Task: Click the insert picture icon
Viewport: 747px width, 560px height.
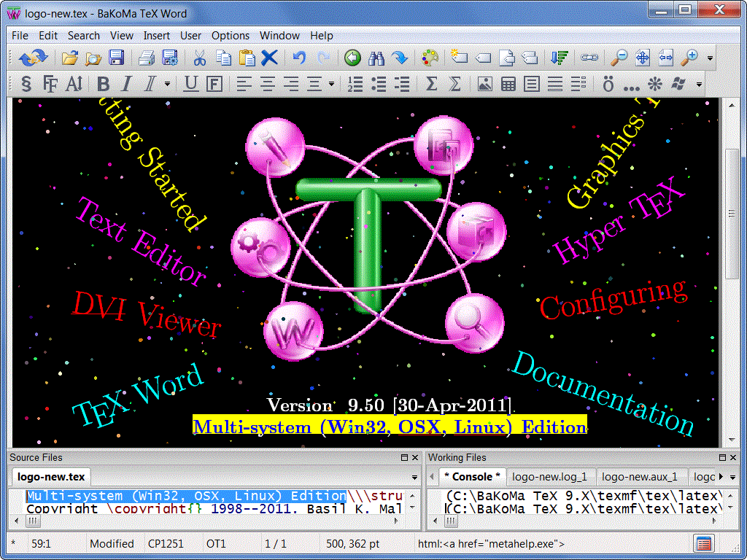Action: click(484, 84)
